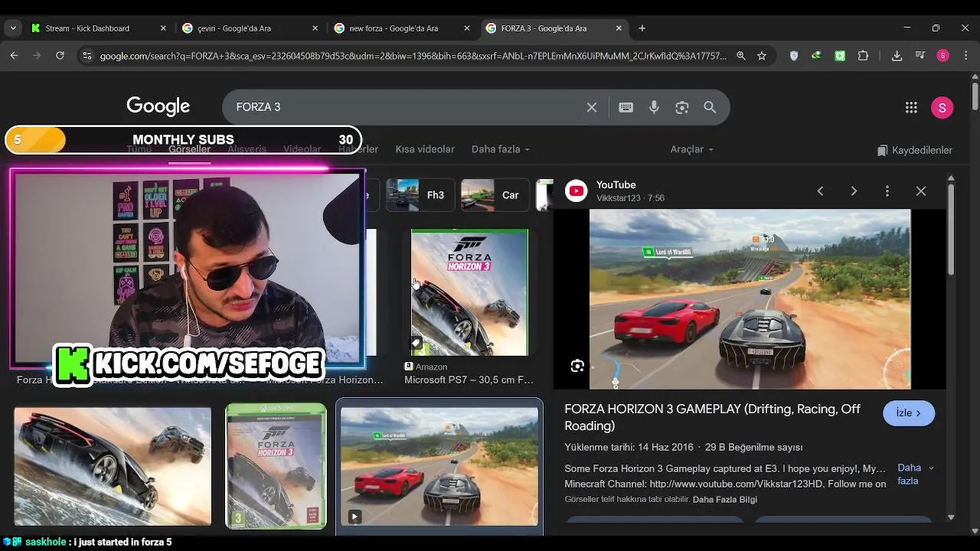Select the Görseller filter tab

189,149
